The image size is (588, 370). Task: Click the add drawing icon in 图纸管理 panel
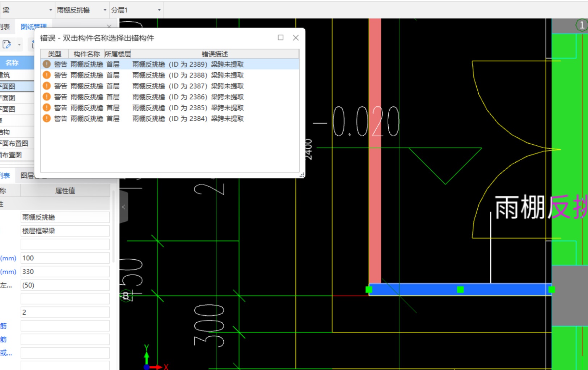coord(7,44)
